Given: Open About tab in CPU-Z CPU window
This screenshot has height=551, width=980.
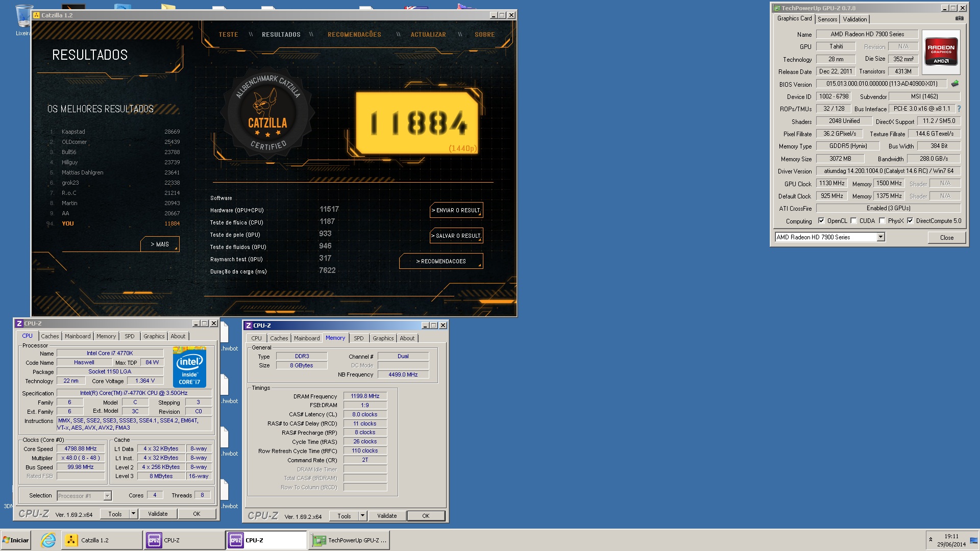Looking at the screenshot, I should (x=178, y=336).
